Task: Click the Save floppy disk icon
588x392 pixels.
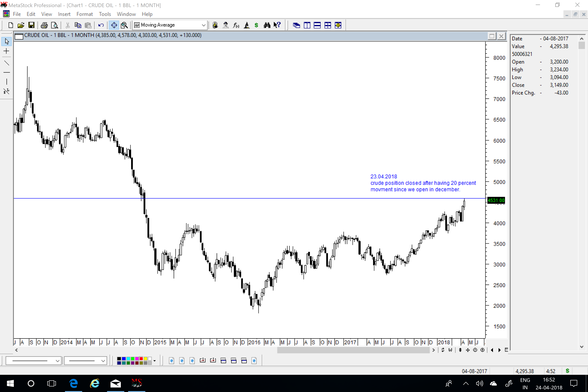Action: pos(31,25)
